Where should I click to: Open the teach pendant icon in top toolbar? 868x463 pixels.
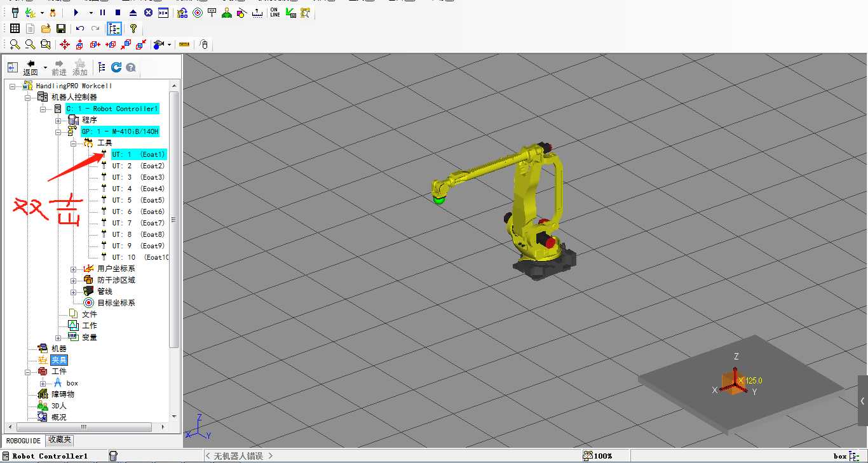tap(15, 12)
